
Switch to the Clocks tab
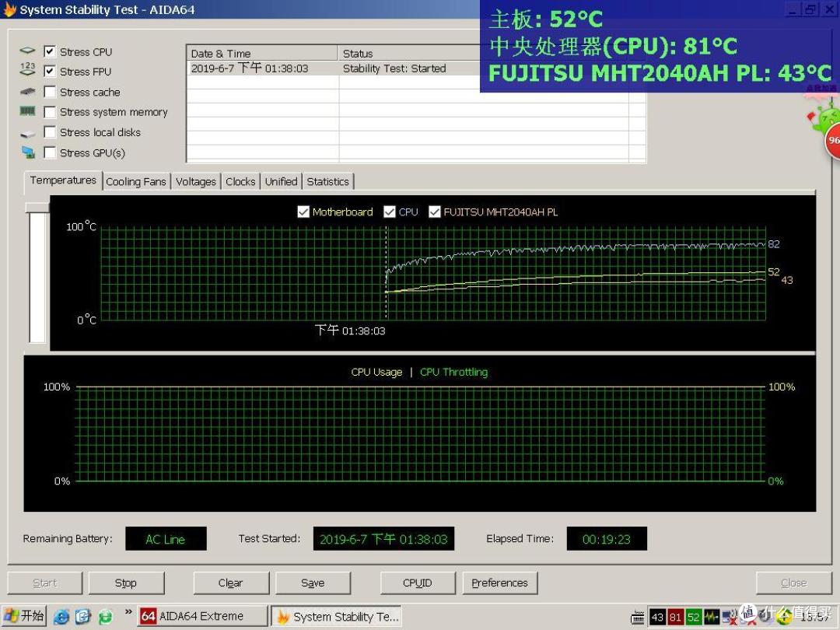[x=240, y=181]
